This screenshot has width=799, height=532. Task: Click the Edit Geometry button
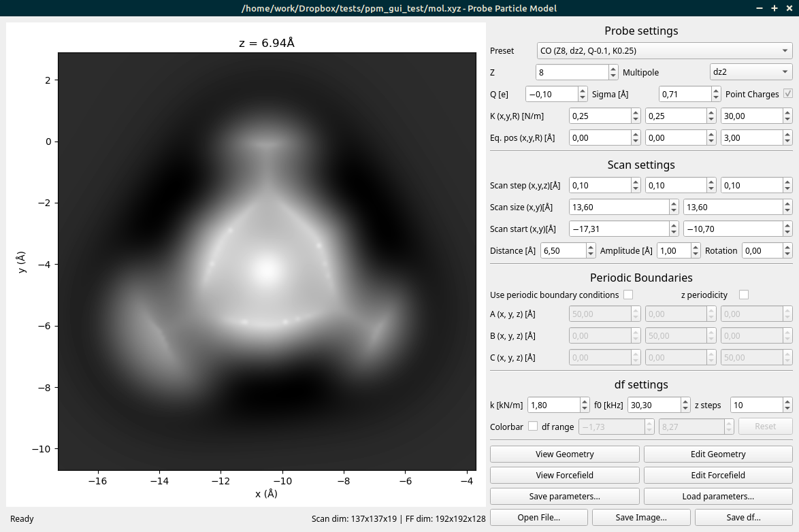[x=718, y=454]
